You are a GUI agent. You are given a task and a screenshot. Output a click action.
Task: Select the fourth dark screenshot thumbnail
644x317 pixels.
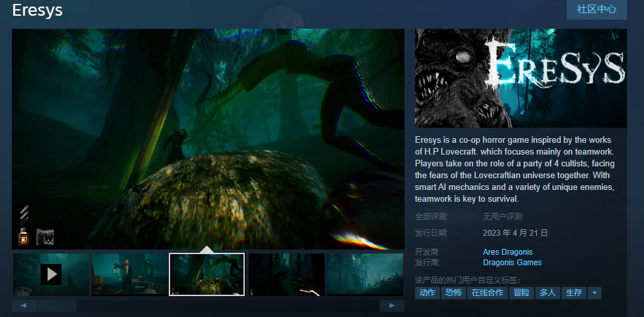click(286, 274)
